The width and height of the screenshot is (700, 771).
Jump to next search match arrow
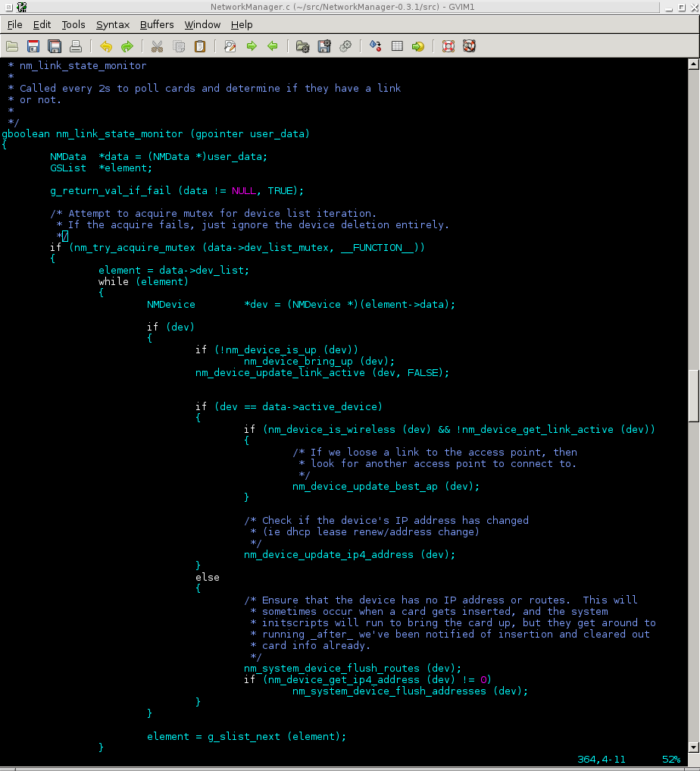point(252,46)
